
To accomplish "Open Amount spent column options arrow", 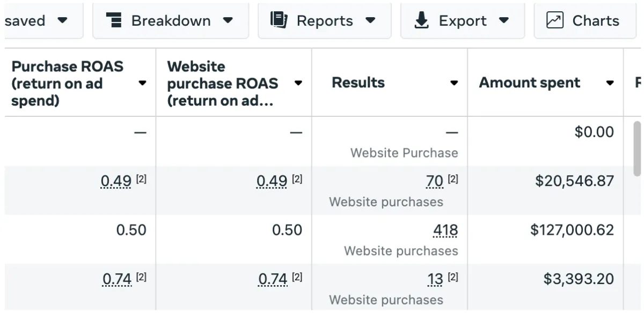I will (x=610, y=83).
